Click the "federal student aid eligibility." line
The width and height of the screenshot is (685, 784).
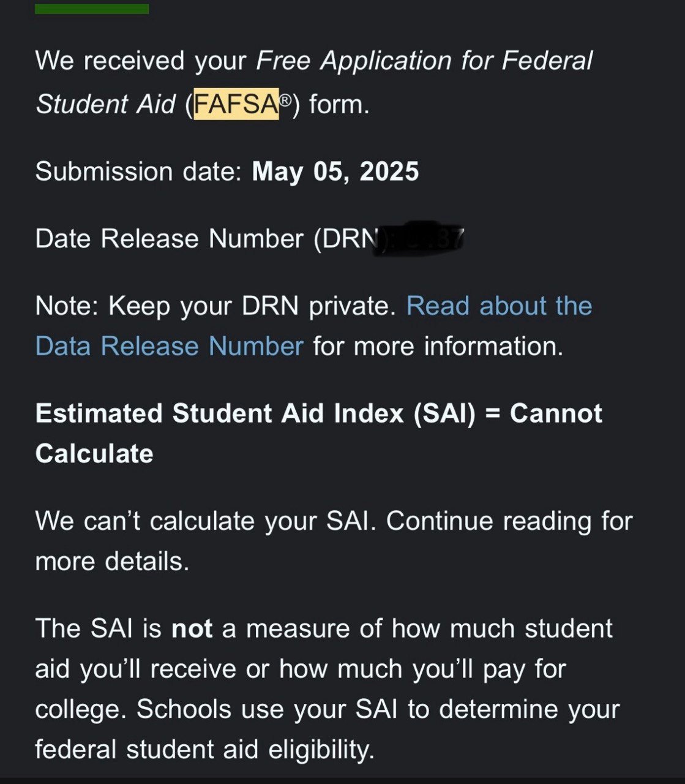[x=204, y=749]
